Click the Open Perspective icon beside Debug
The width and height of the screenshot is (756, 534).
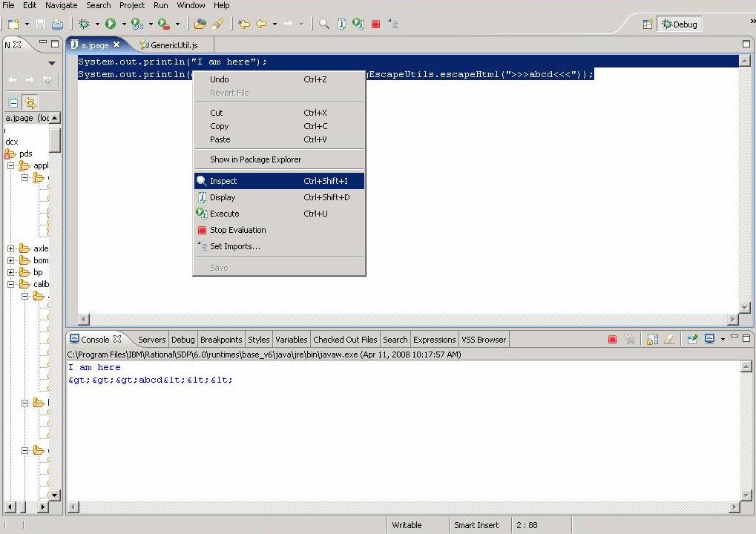[x=648, y=24]
